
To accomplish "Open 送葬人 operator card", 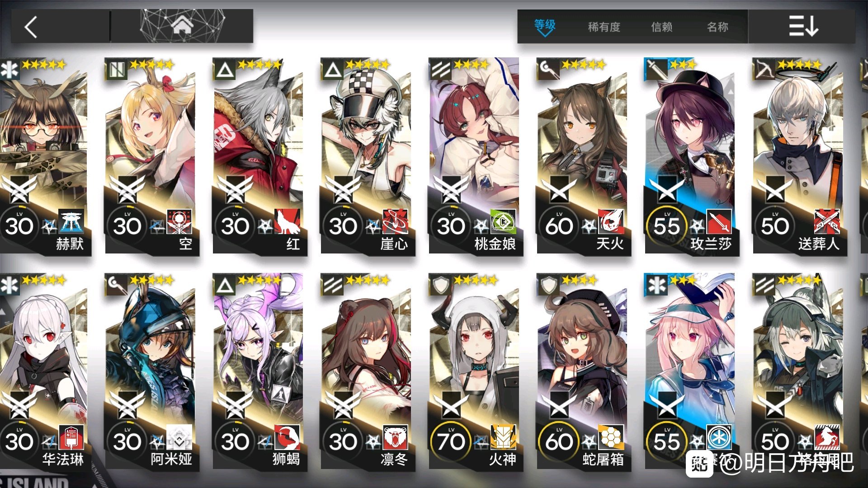I will pos(798,157).
